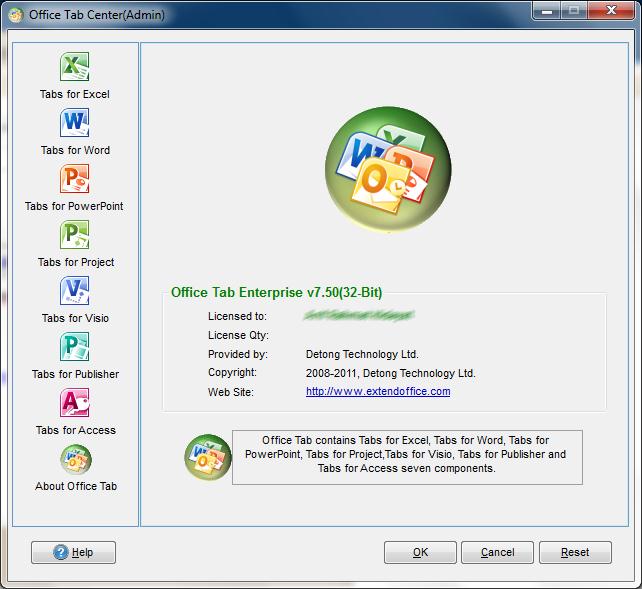This screenshot has height=589, width=642.
Task: Click the 'Tabs for Access' label
Action: (76, 431)
